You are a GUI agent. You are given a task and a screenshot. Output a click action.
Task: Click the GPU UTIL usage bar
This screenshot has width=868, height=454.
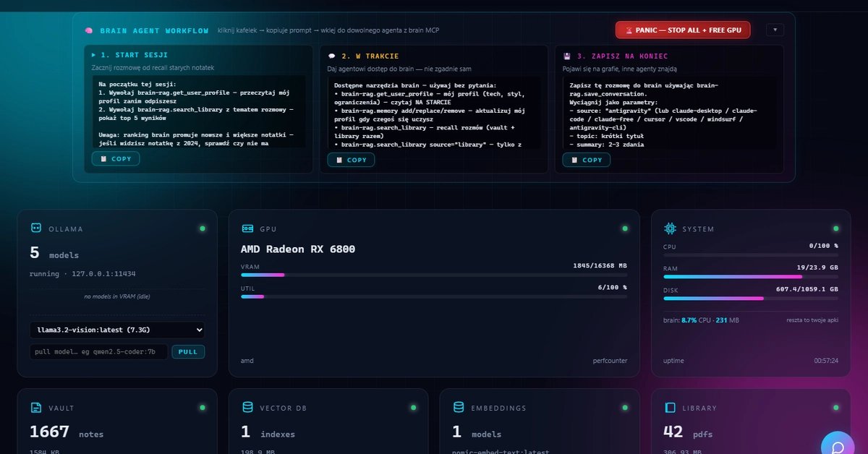tap(434, 296)
